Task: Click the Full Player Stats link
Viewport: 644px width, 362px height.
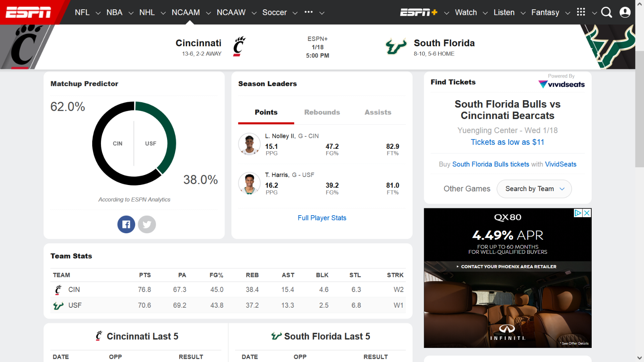Action: coord(322,218)
